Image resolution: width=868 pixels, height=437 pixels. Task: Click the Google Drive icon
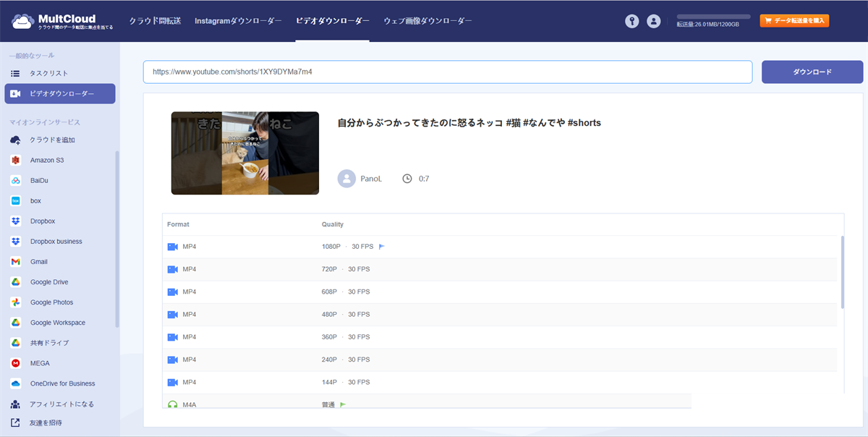click(x=16, y=281)
